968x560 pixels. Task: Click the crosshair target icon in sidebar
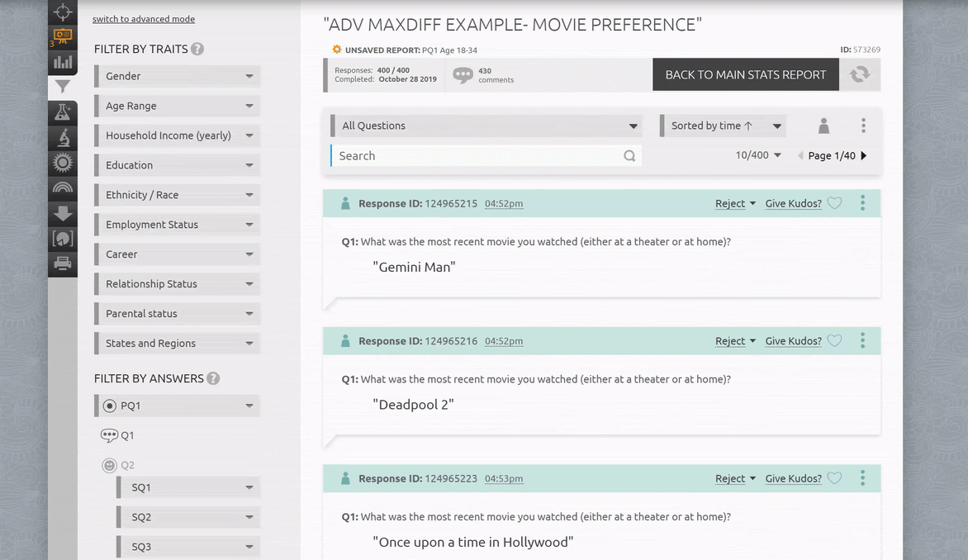point(62,12)
